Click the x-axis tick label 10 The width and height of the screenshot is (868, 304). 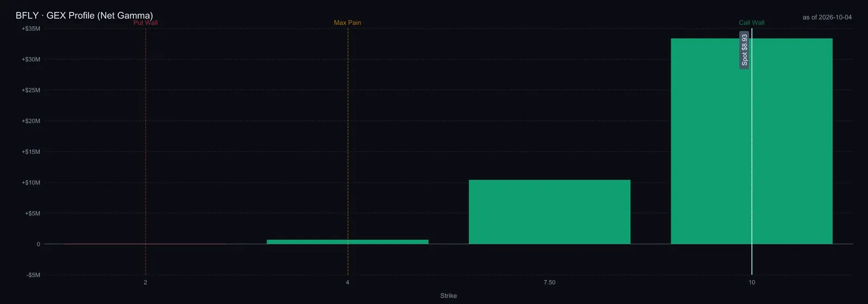point(752,282)
